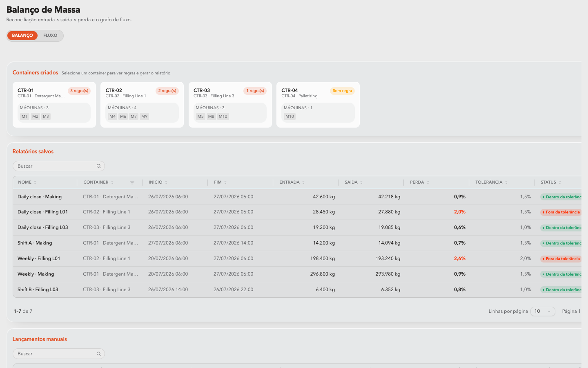The image size is (588, 368).
Task: Click the M7 machine chip in CTR-02
Action: [134, 117]
